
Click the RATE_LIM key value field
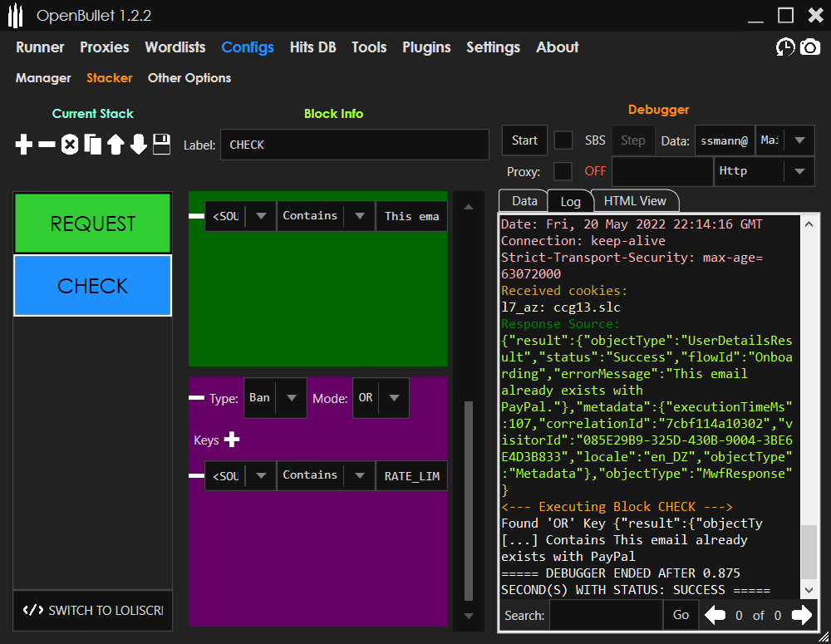[x=412, y=475]
